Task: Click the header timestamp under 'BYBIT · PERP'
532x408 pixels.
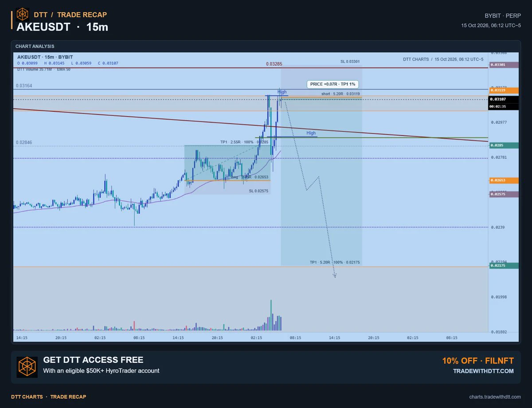Action: click(x=491, y=25)
